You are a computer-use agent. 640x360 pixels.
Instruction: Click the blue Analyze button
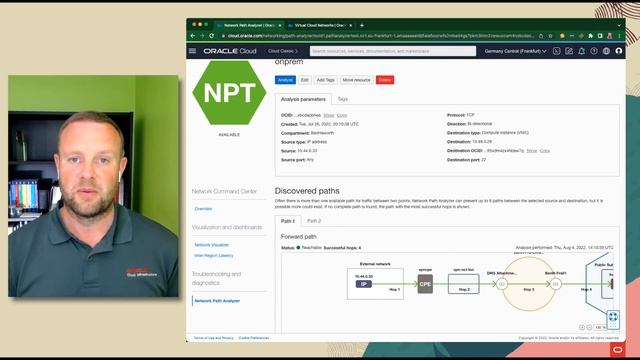285,80
